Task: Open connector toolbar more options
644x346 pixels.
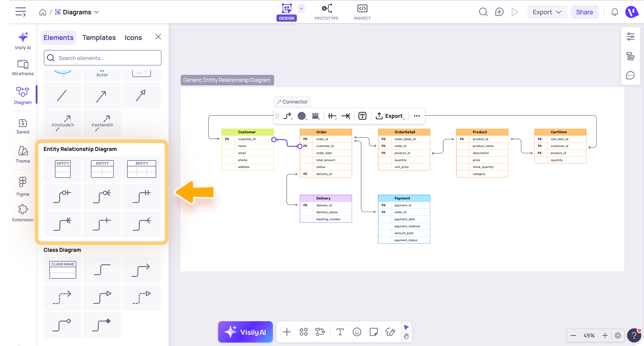Action: [417, 116]
